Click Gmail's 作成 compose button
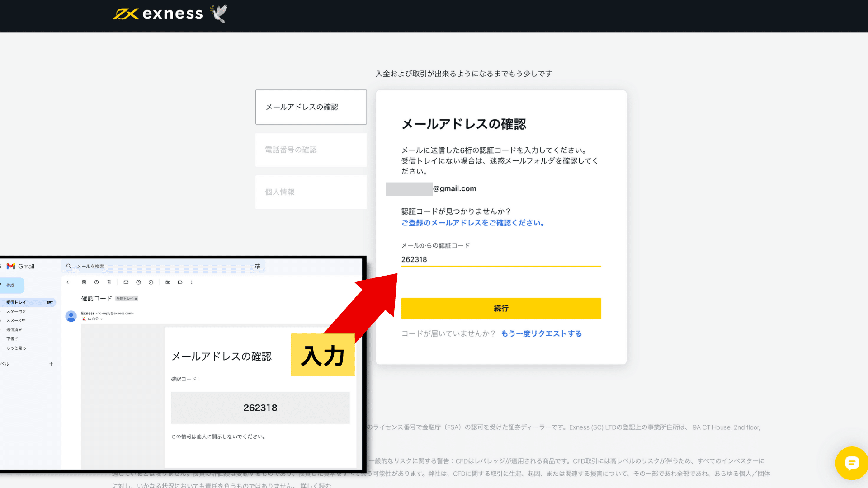The image size is (868, 488). (x=11, y=286)
